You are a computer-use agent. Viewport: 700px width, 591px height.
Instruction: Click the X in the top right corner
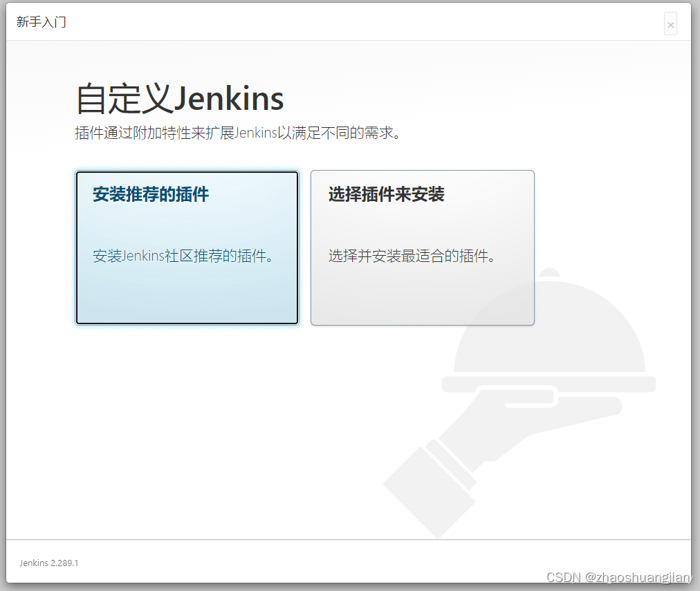670,24
